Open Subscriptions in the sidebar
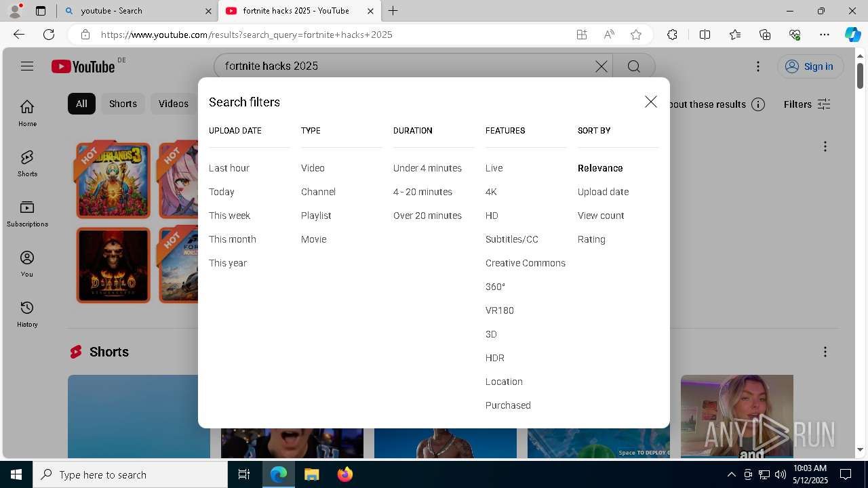This screenshot has width=868, height=488. point(27,213)
